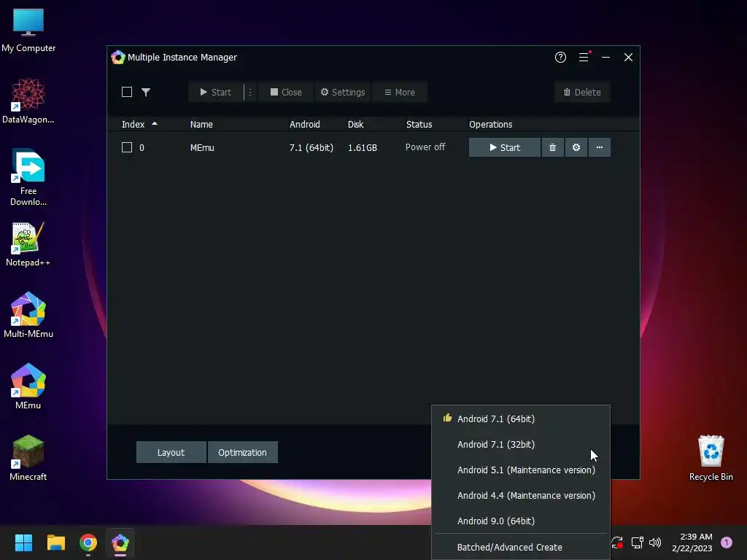Minimize the Multiple Instance Manager window

point(606,57)
